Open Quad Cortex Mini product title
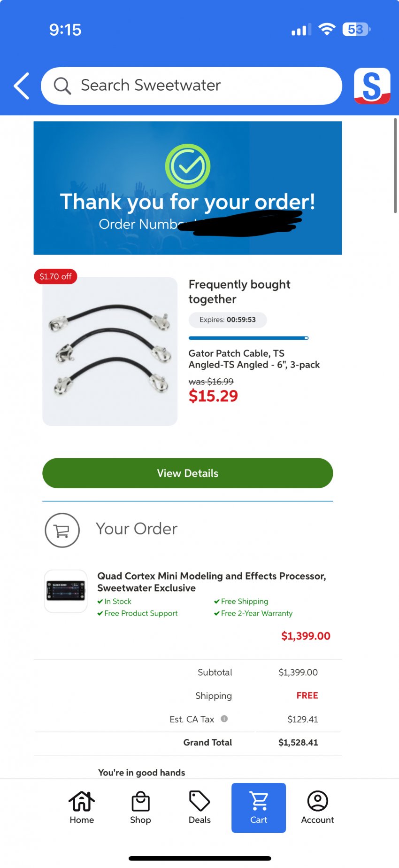Screen dimensions: 399x868 [211, 582]
